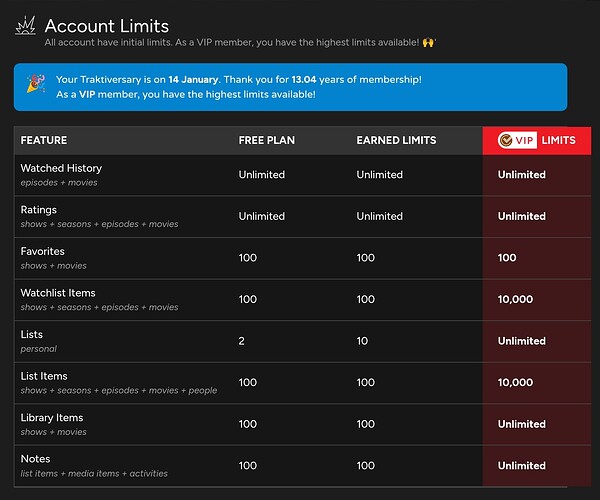600x500 pixels.
Task: Click the List Items row label
Action: [44, 376]
